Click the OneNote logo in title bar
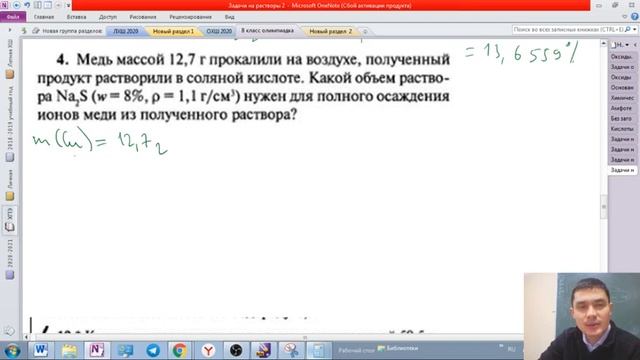640x360 pixels. [4, 5]
